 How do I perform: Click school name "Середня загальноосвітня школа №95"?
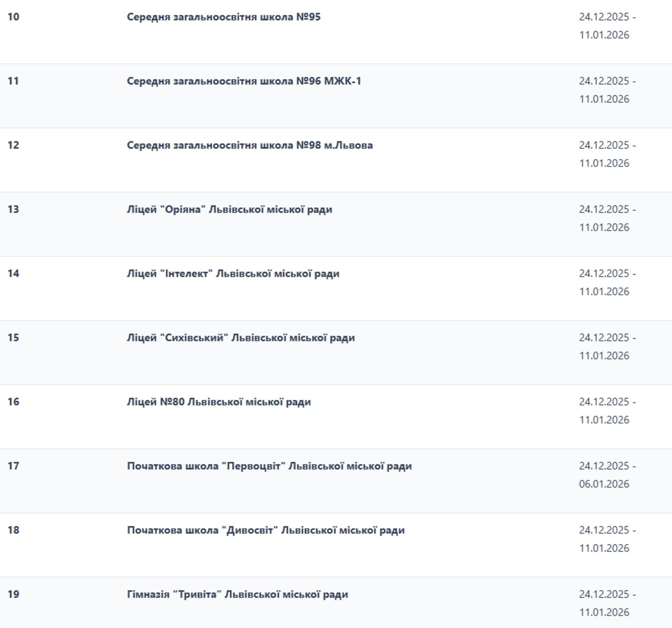point(223,17)
